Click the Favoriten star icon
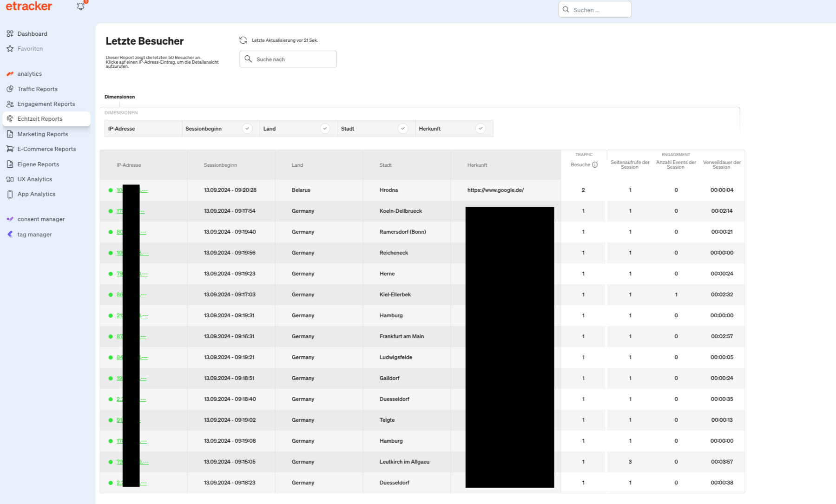Screen dimensions: 836x504 click(x=10, y=49)
